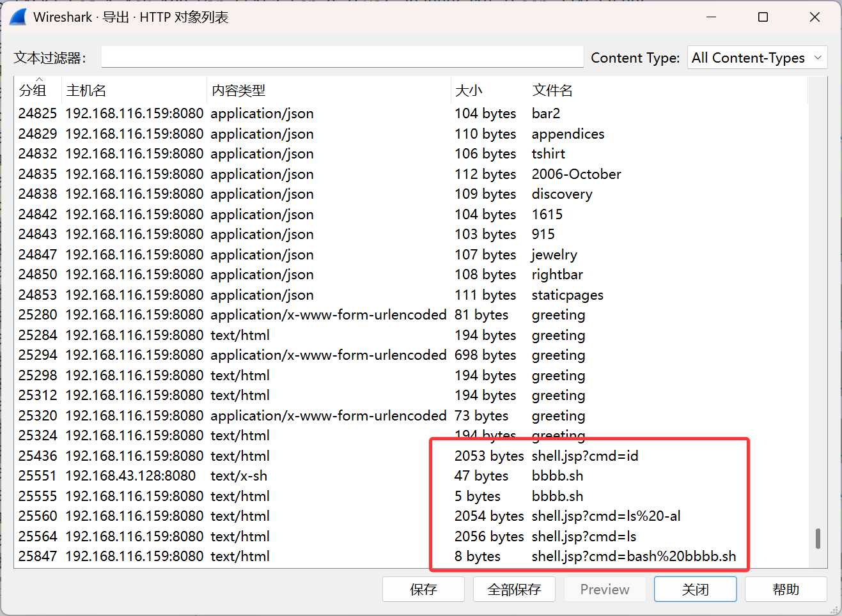Select the discovery file row
This screenshot has height=616, width=842.
(x=410, y=194)
